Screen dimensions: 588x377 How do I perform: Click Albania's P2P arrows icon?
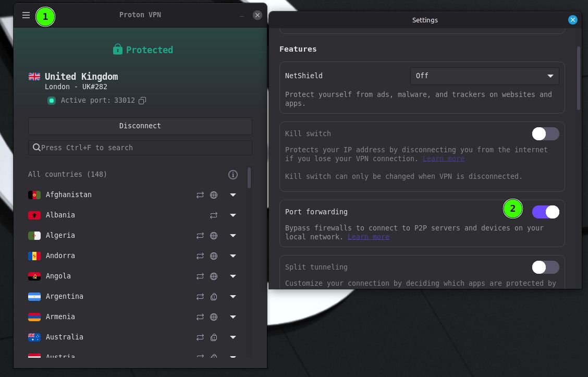click(214, 215)
